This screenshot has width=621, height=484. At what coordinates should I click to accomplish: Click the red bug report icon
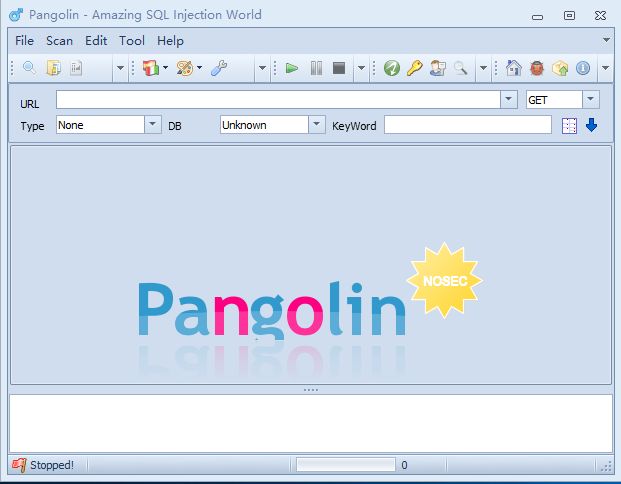click(x=537, y=68)
